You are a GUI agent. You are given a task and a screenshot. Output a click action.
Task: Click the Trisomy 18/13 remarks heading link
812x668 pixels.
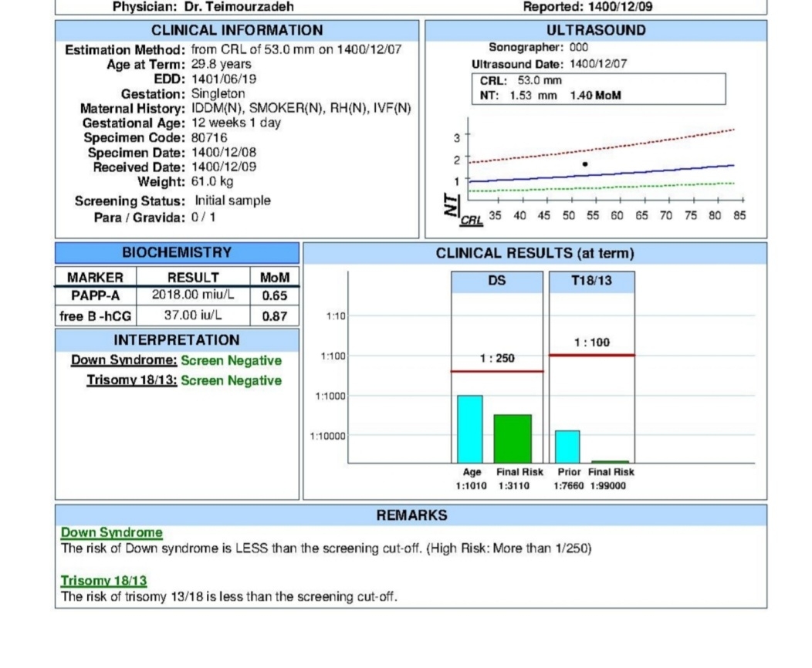103,581
